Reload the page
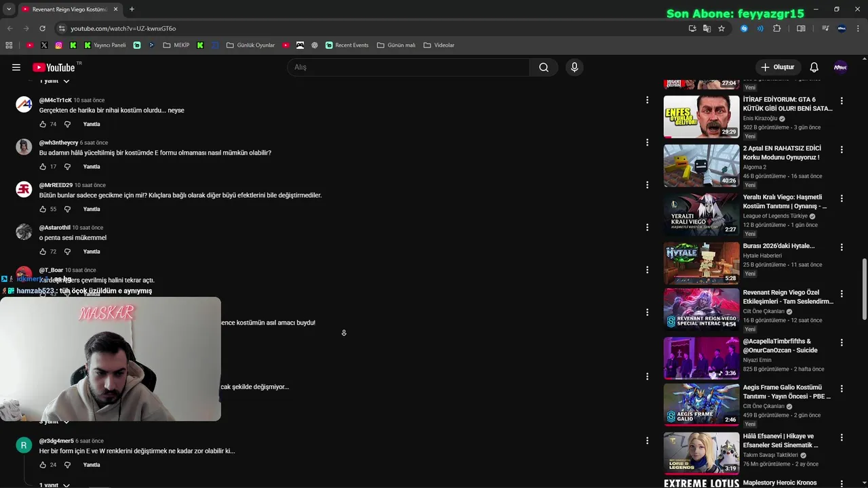The height and width of the screenshot is (488, 868). 42,28
